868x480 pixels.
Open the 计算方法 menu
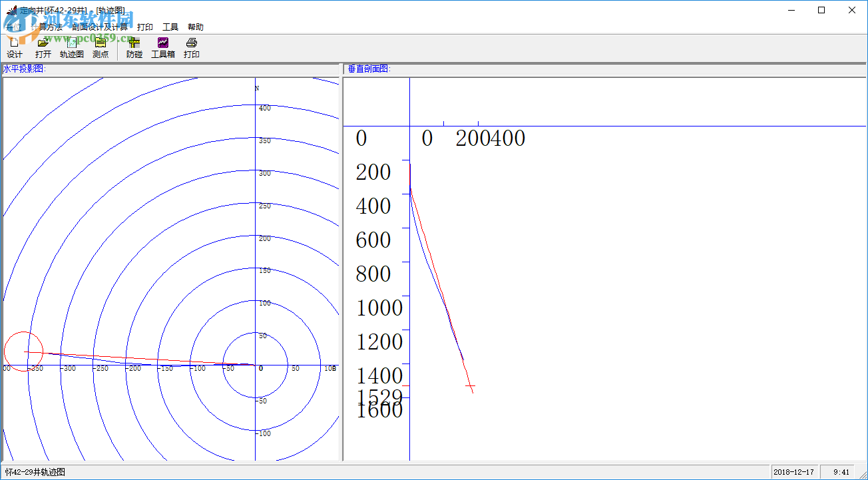(47, 27)
